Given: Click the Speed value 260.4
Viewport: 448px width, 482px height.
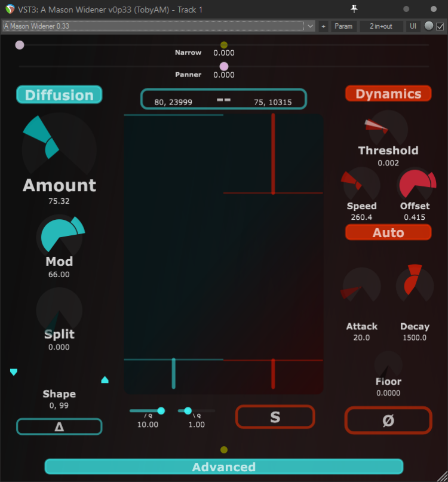Looking at the screenshot, I should 361,217.
